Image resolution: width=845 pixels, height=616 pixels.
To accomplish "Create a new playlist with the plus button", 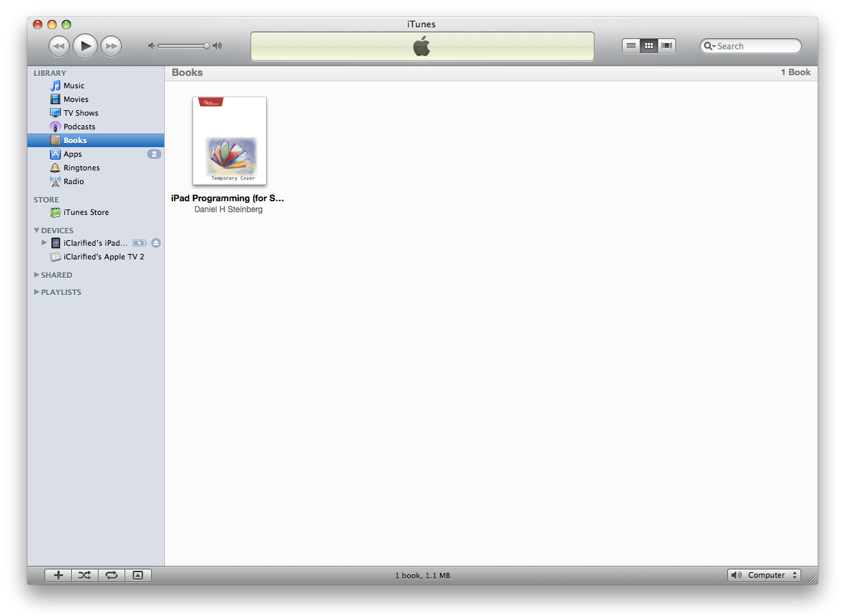I will (x=57, y=575).
